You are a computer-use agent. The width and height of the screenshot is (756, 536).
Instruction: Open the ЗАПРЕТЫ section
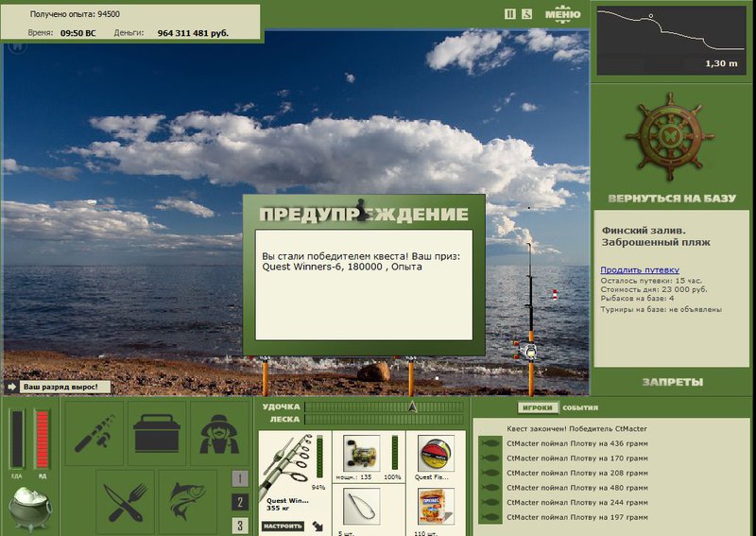pos(673,382)
